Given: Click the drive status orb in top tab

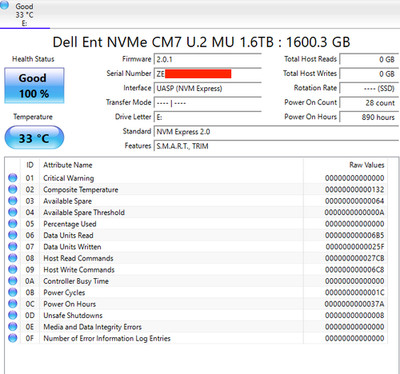Looking at the screenshot, I should point(4,5).
